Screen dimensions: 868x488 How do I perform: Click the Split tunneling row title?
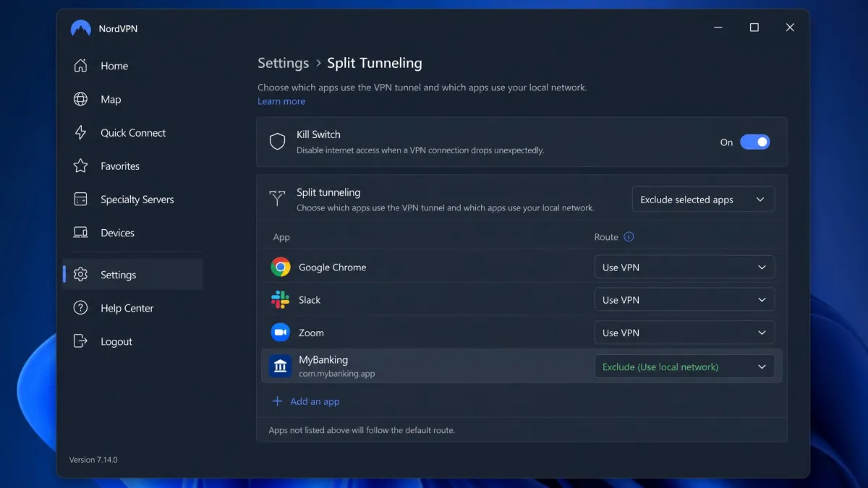pyautogui.click(x=328, y=192)
